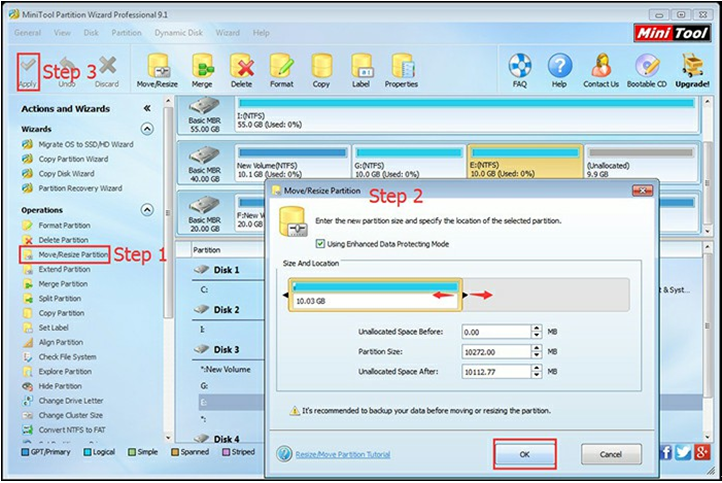Click the Copy toolbar icon
The width and height of the screenshot is (722, 483).
(x=321, y=66)
